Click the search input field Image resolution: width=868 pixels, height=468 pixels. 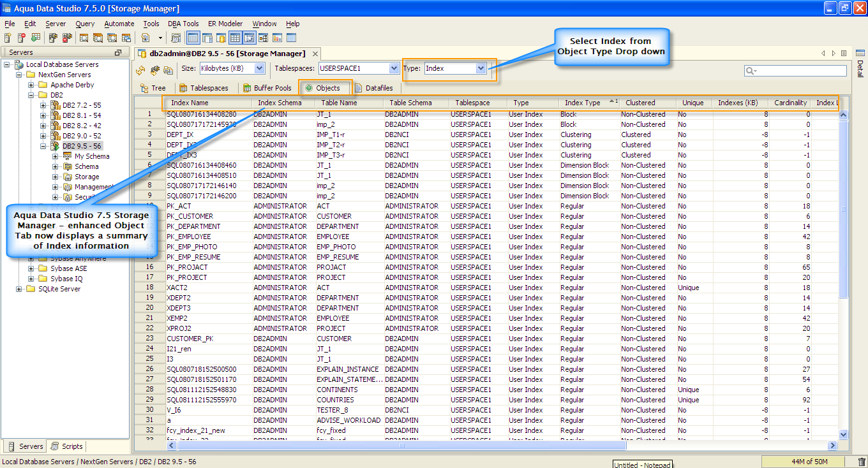coord(795,71)
